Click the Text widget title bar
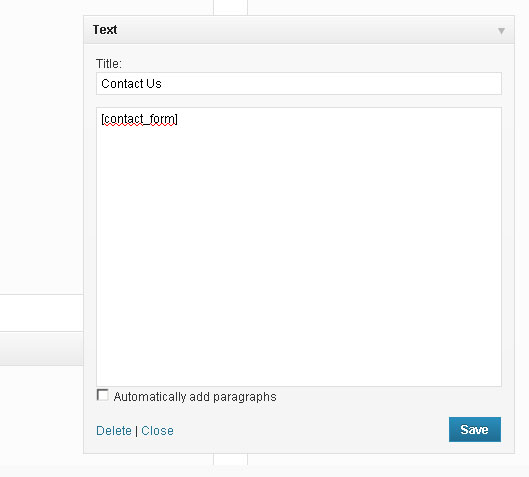The height and width of the screenshot is (477, 529). click(x=299, y=30)
